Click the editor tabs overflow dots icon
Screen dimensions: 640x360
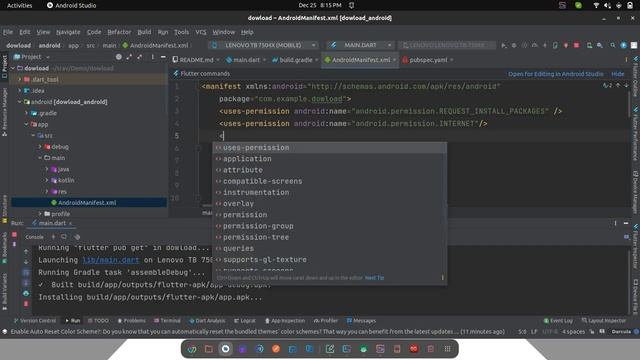626,60
